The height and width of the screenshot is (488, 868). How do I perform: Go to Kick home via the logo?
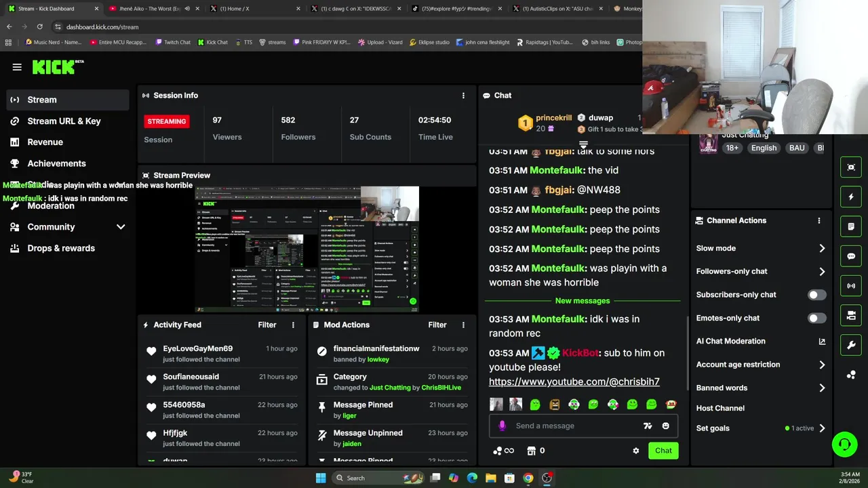click(x=58, y=66)
